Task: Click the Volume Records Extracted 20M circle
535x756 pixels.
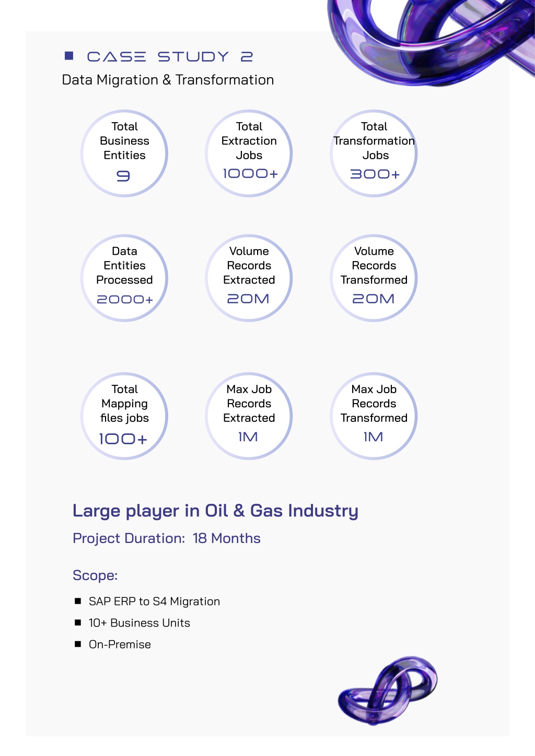Action: pyautogui.click(x=249, y=278)
